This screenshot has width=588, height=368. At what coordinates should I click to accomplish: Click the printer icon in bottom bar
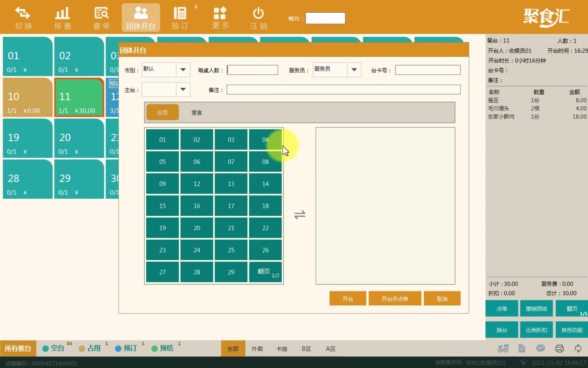point(559,348)
